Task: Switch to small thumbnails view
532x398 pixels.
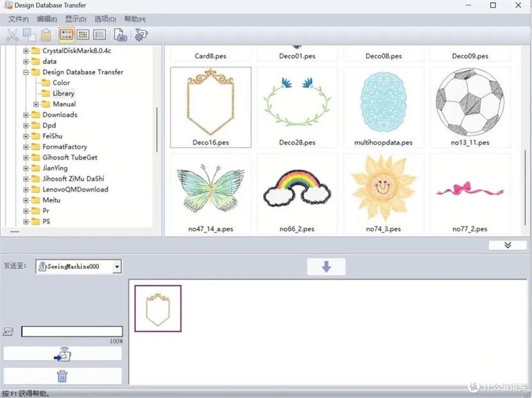Action: pos(83,34)
